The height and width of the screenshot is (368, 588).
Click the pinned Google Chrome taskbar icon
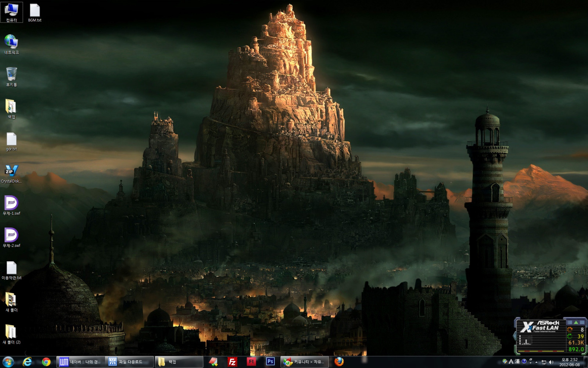(x=46, y=362)
